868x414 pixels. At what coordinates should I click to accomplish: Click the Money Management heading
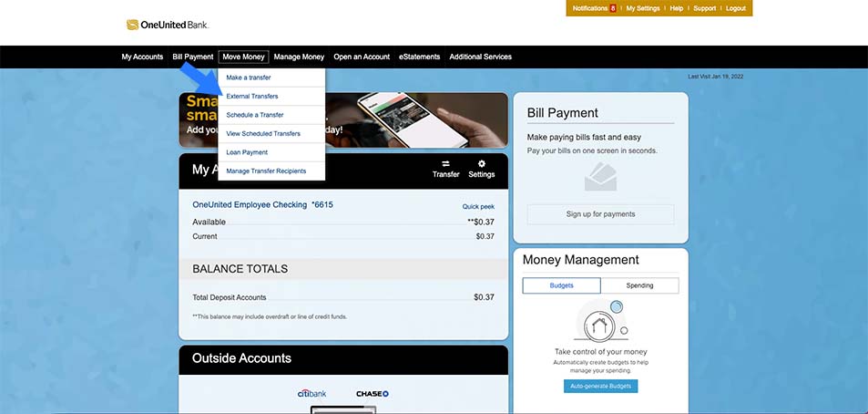point(581,260)
